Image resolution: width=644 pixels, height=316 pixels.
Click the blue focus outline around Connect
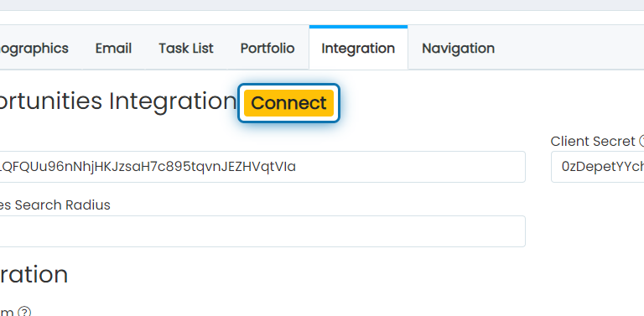tap(288, 85)
